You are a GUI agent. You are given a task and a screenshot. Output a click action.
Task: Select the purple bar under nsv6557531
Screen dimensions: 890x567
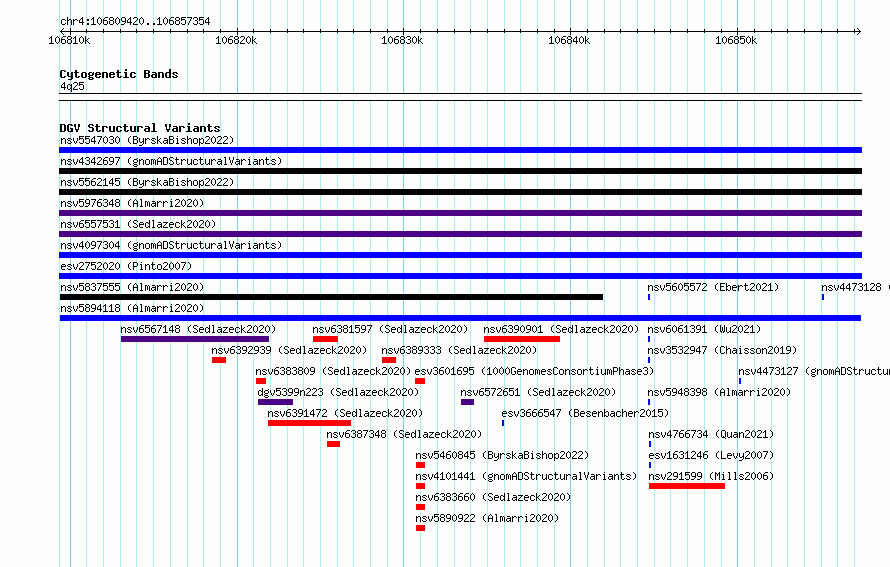(x=460, y=234)
